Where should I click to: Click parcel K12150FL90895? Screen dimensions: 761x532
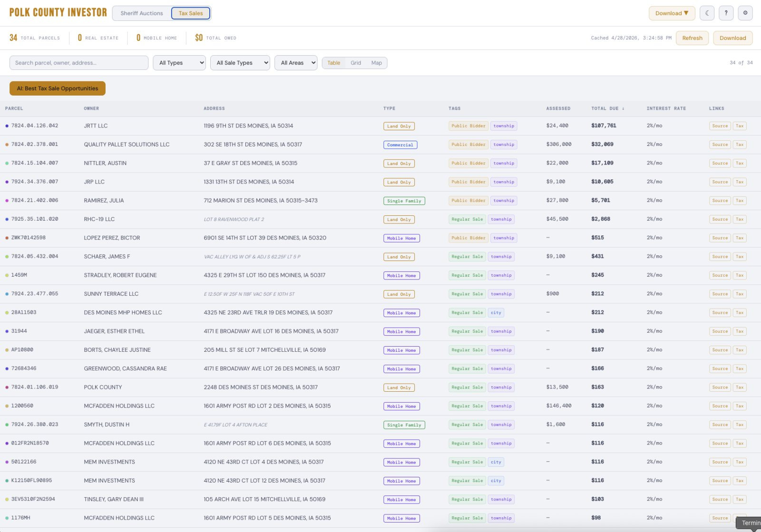pos(31,481)
